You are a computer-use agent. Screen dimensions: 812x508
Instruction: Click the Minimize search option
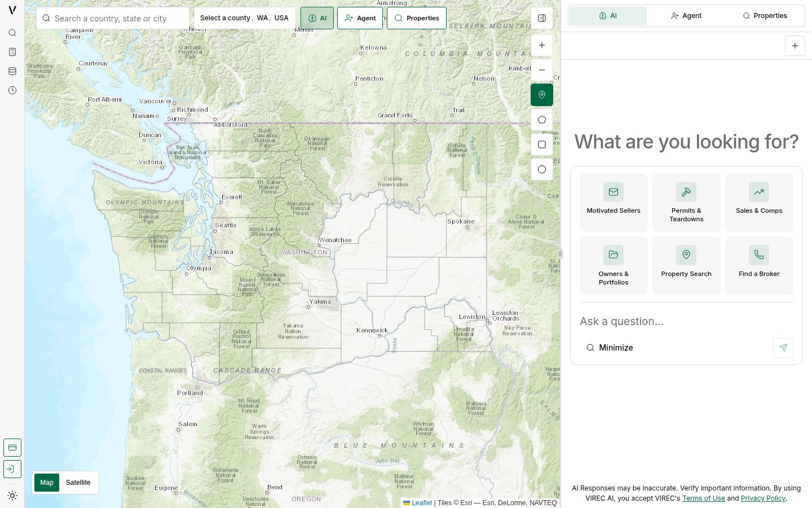point(610,348)
